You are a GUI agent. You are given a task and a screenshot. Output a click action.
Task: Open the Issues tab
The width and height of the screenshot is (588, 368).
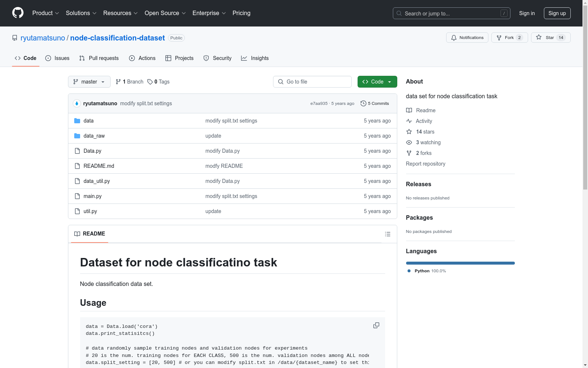click(x=57, y=58)
